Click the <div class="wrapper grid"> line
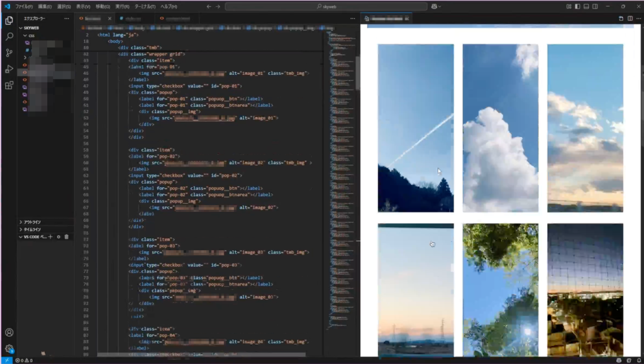The image size is (644, 364). (152, 54)
